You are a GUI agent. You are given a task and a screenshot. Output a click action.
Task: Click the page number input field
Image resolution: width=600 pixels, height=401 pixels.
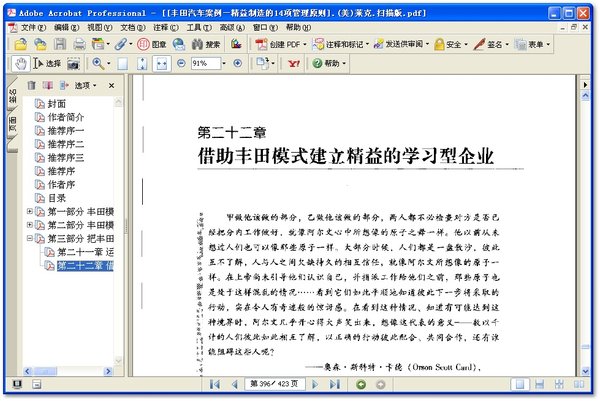pos(274,384)
